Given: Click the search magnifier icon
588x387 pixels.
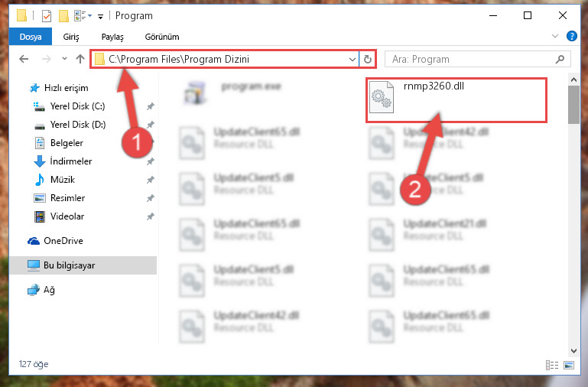Looking at the screenshot, I should point(560,59).
